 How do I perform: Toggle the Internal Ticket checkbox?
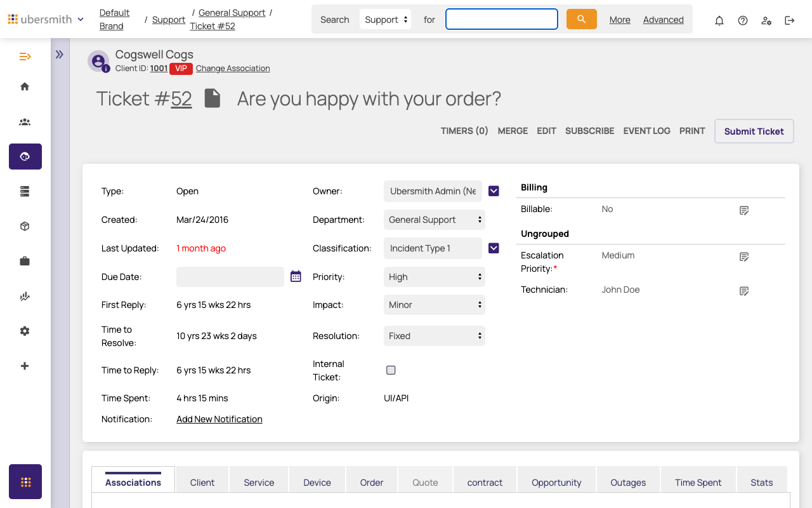click(391, 370)
